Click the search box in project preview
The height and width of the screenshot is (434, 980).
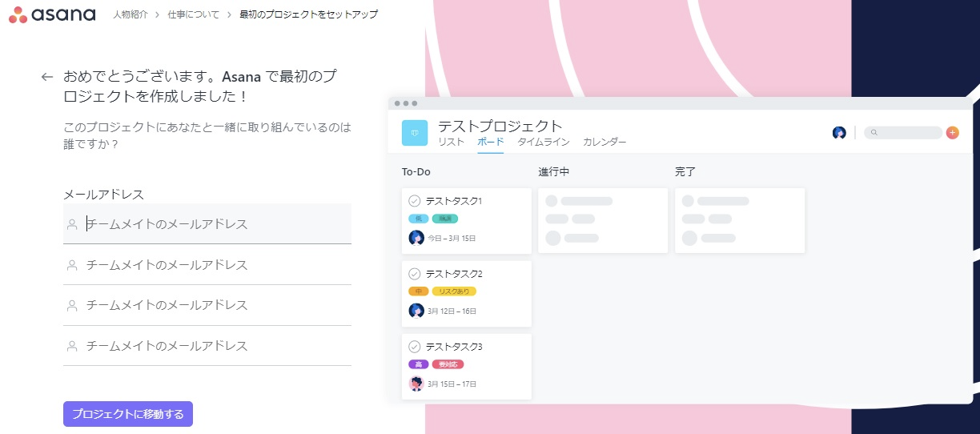[903, 133]
